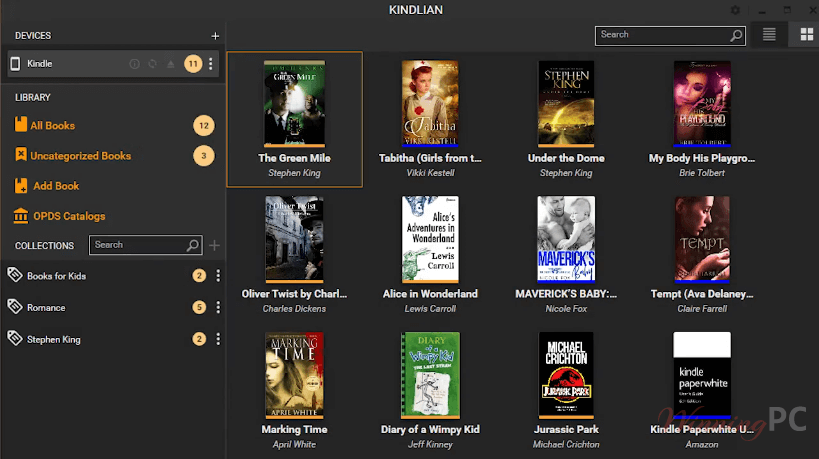Click the Books for Kids tag icon

click(15, 275)
